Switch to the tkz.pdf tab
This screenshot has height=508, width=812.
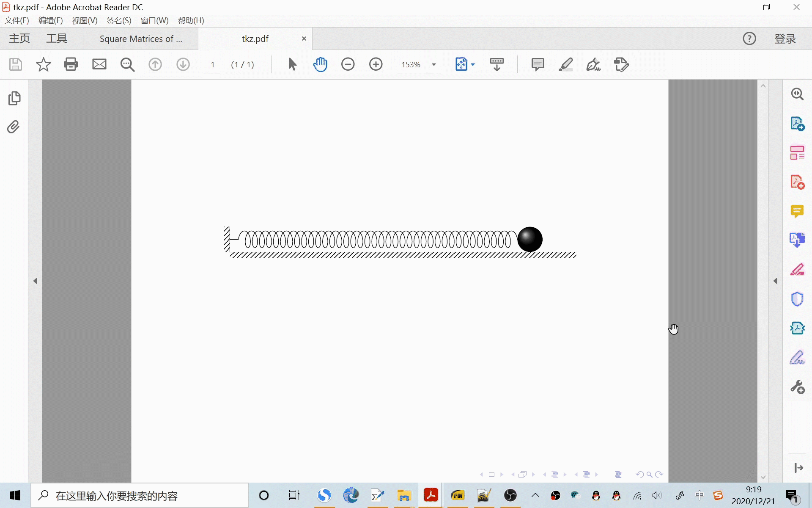(255, 39)
